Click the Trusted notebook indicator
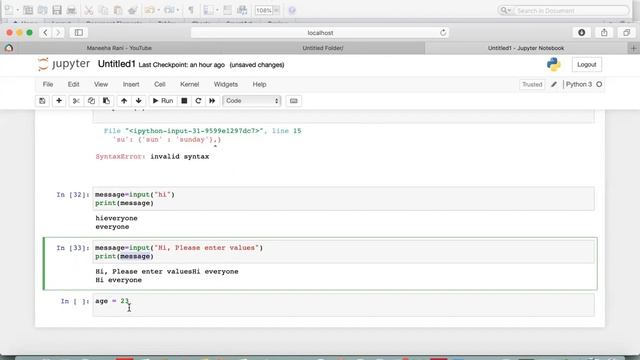Image resolution: width=640 pixels, height=360 pixels. click(x=532, y=84)
